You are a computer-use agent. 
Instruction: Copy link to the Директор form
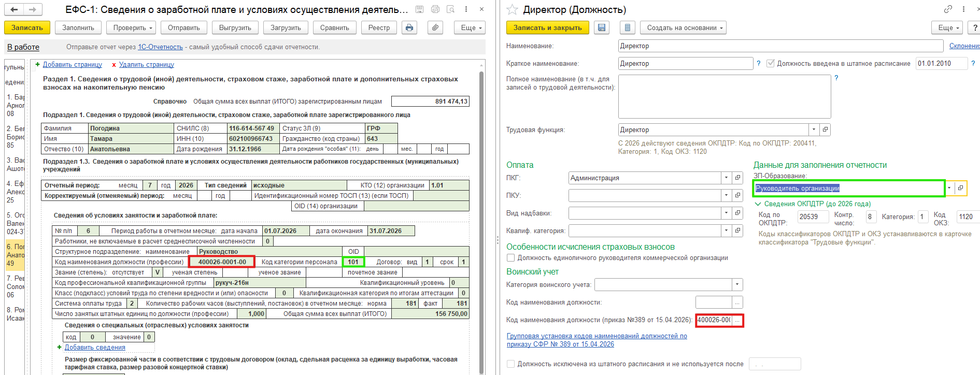948,9
